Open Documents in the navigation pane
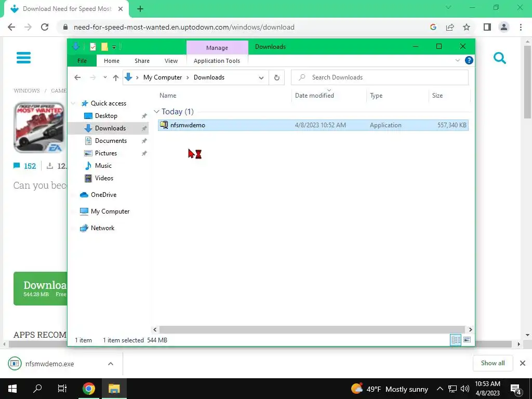The image size is (532, 399). point(111,140)
